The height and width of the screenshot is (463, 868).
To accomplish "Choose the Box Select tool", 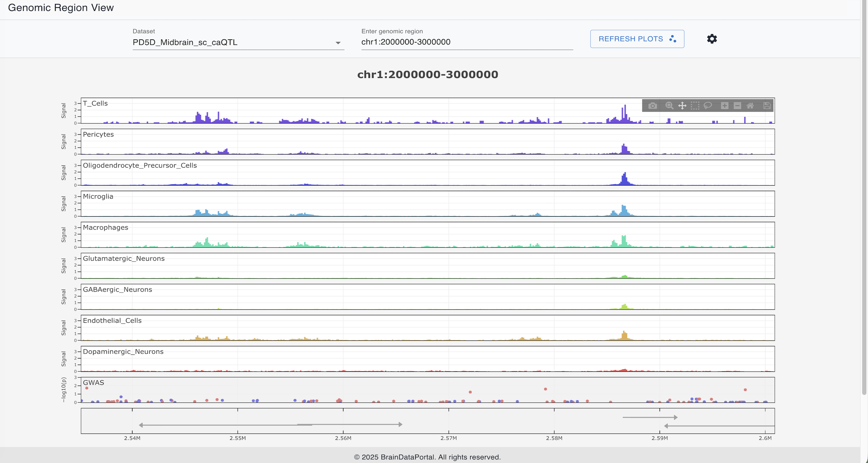I will pyautogui.click(x=695, y=106).
